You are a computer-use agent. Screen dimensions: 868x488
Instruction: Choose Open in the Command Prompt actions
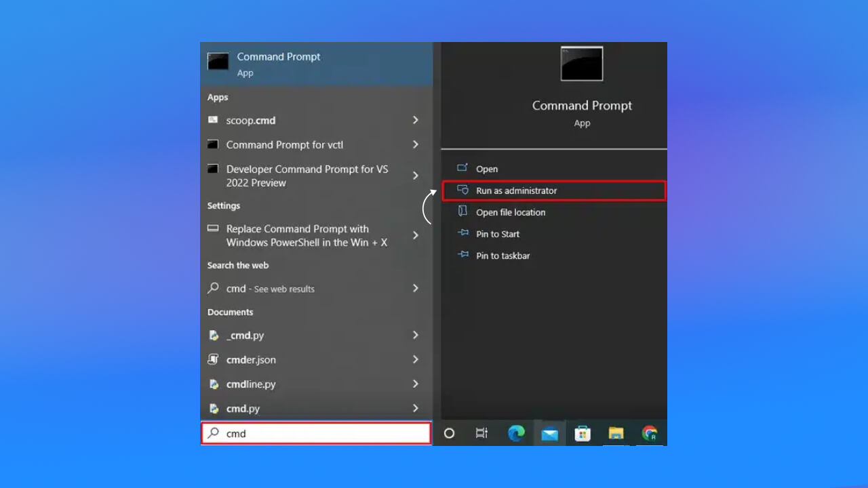554,169
